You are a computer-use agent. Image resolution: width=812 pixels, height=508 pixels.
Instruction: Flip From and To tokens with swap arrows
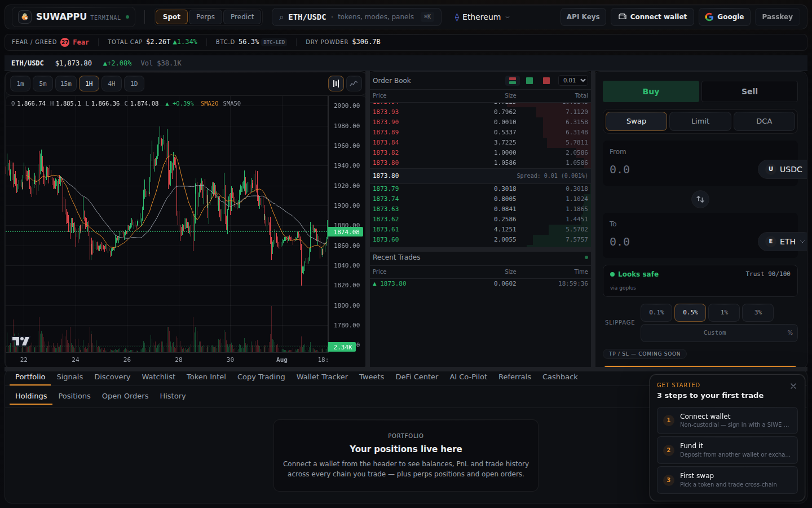pos(700,199)
